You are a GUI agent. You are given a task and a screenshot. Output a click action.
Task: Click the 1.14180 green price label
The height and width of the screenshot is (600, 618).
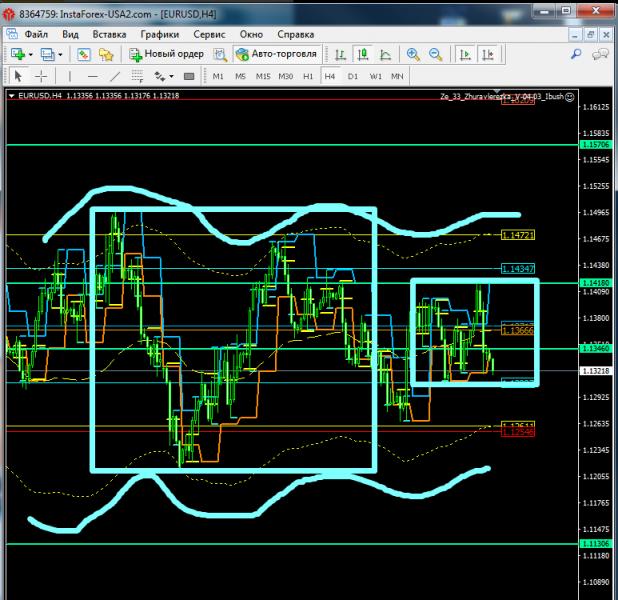[596, 283]
